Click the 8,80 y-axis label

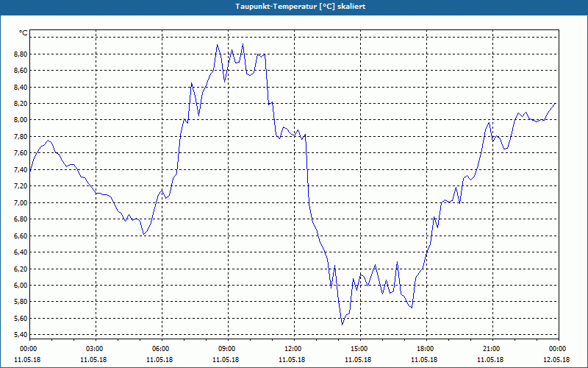pos(21,54)
